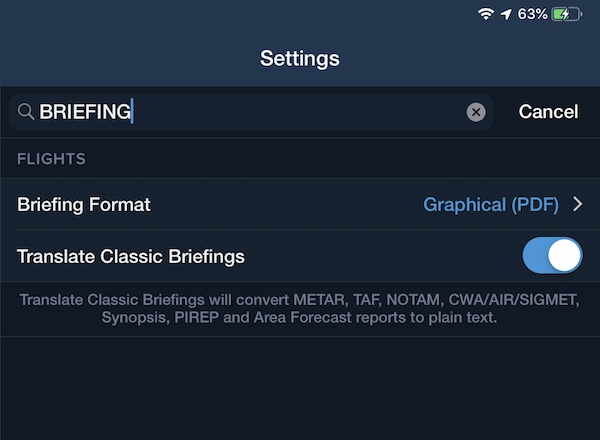
Task: Tap the white knob of the toggle
Action: click(564, 255)
